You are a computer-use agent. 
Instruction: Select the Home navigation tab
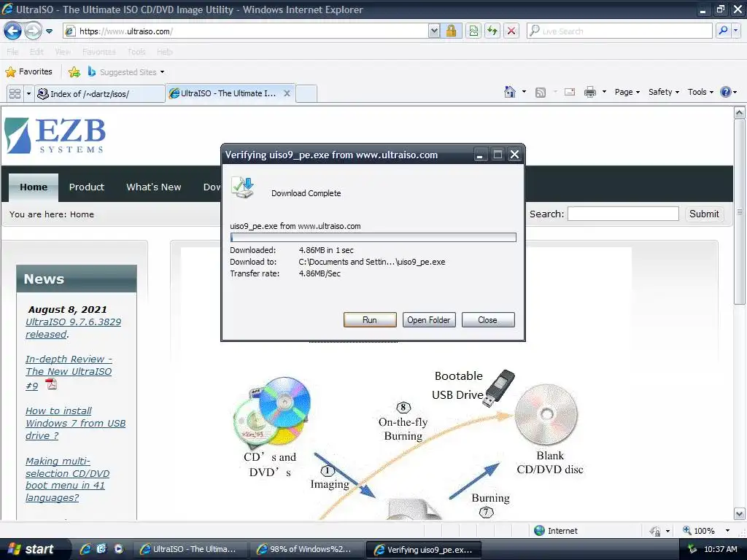[34, 187]
